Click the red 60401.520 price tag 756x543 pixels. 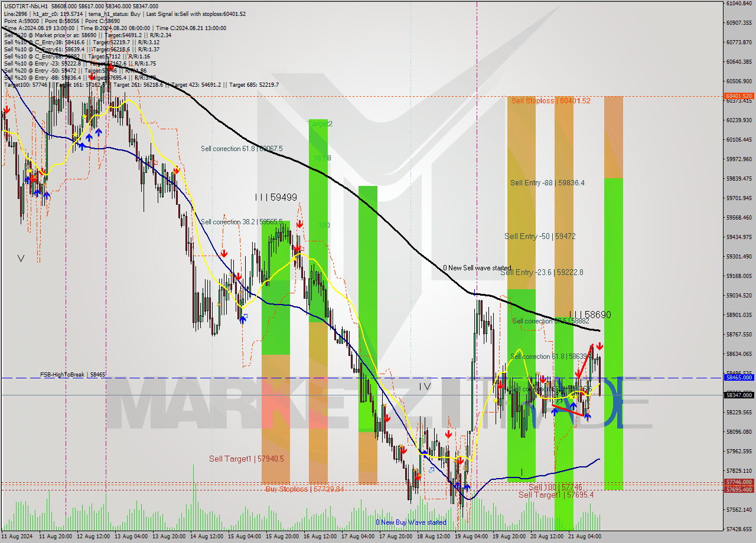point(738,96)
